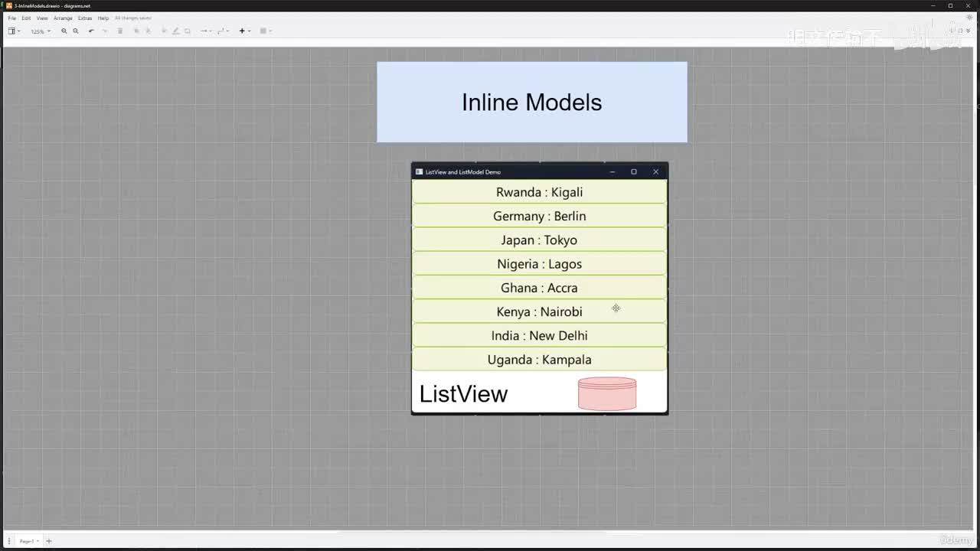
Task: Click the To Front icon
Action: [x=136, y=31]
